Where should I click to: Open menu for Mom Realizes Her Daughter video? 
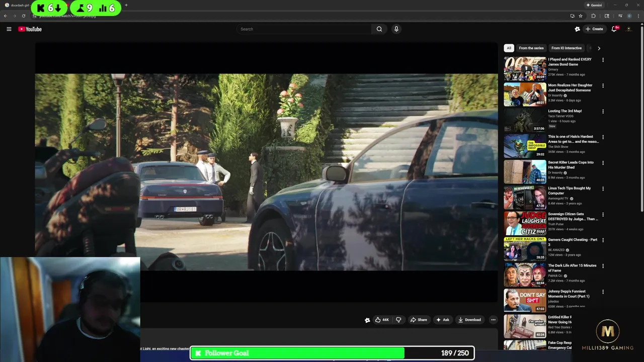603,85
